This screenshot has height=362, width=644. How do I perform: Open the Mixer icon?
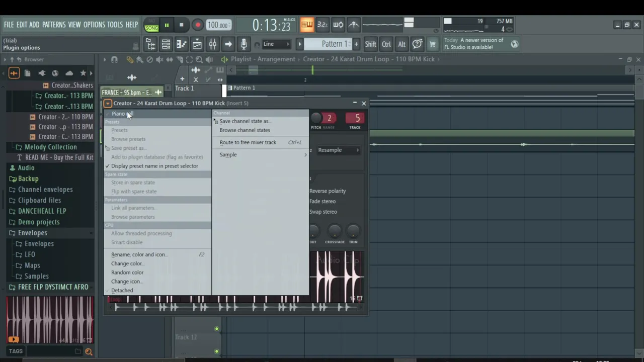pos(213,44)
